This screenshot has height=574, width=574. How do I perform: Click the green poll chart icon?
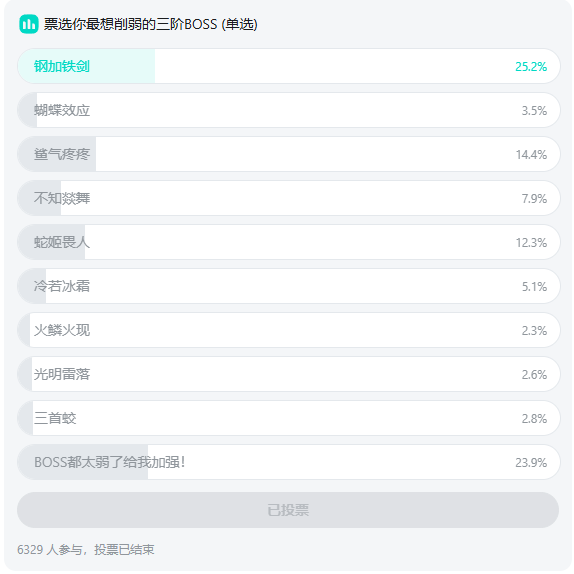pyautogui.click(x=29, y=24)
